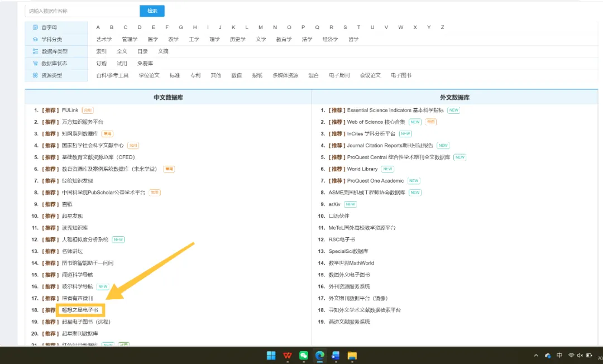
Task: Filter by 试用 database status
Action: 122,64
